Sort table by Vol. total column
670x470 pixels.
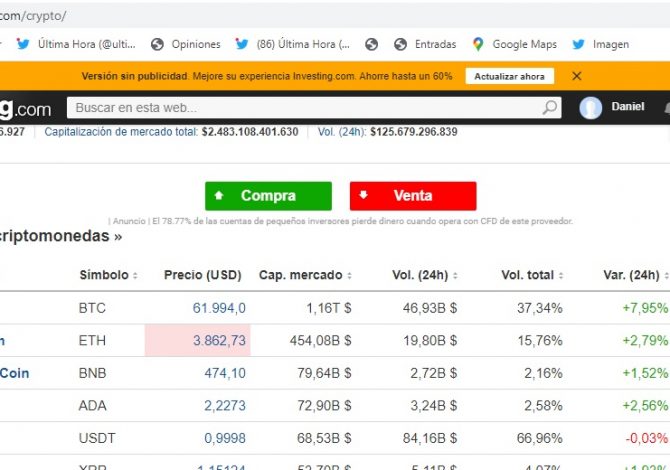[532, 275]
